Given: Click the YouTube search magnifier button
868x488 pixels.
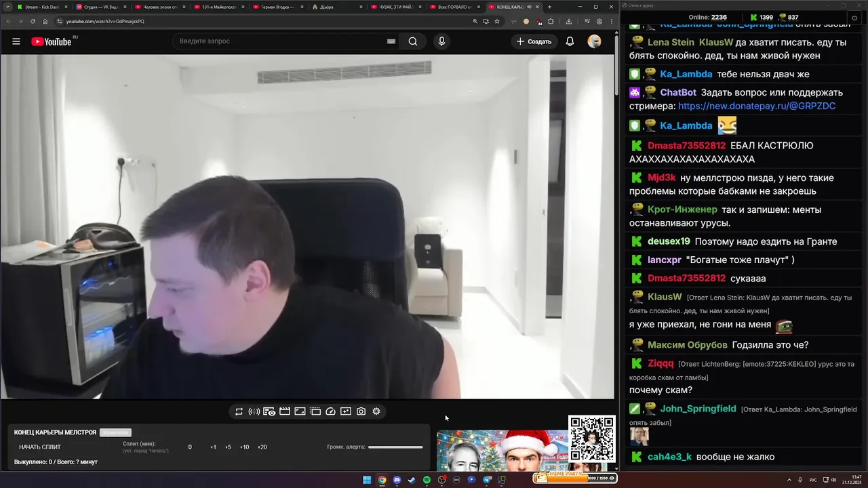Looking at the screenshot, I should [413, 41].
